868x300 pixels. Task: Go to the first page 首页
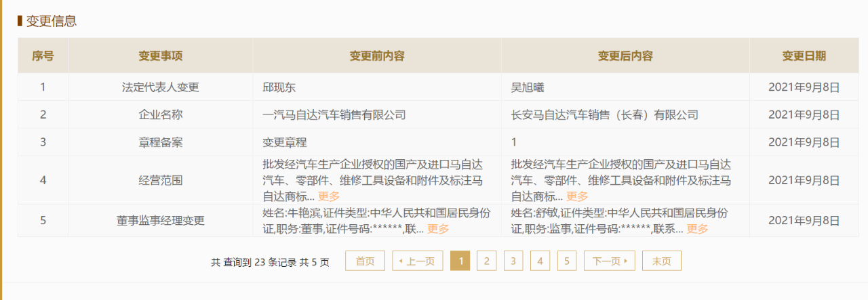pyautogui.click(x=365, y=261)
